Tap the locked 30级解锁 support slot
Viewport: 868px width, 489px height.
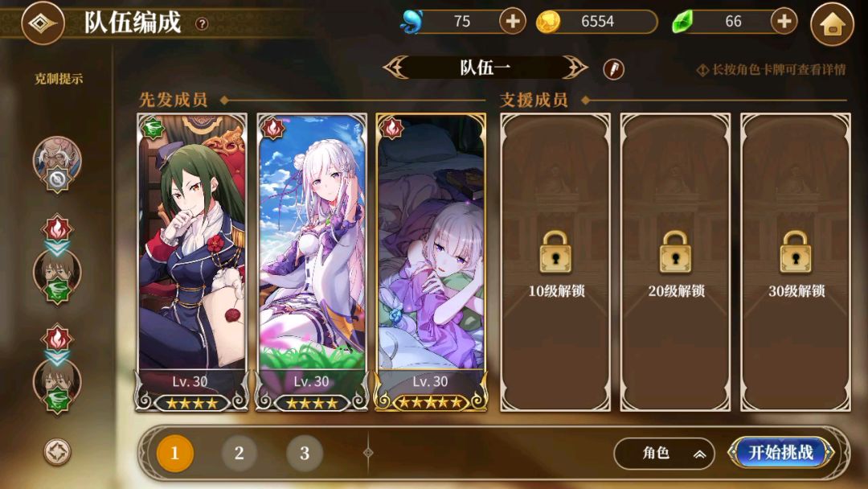click(796, 262)
